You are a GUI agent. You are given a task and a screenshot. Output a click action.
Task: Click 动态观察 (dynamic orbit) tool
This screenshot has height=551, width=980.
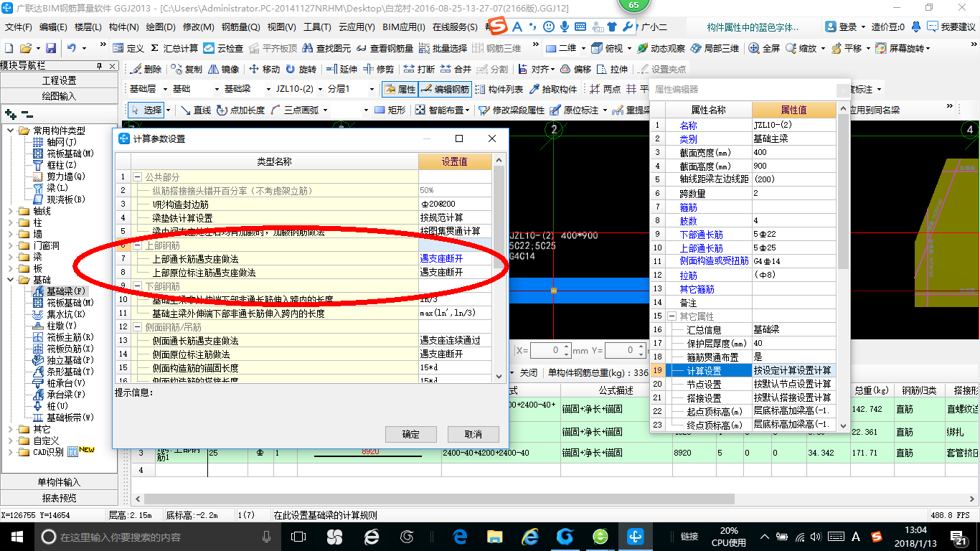(x=660, y=48)
